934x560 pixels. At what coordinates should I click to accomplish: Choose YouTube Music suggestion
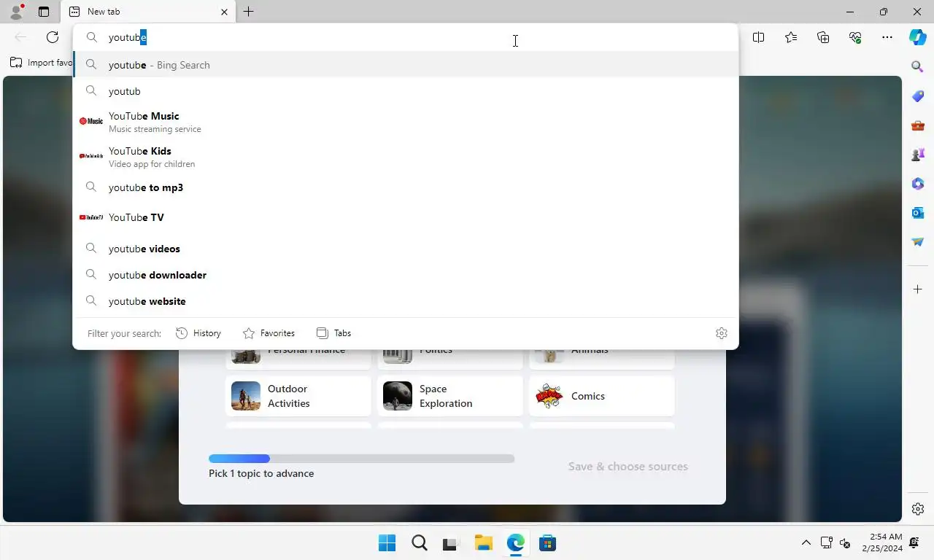tap(406, 121)
